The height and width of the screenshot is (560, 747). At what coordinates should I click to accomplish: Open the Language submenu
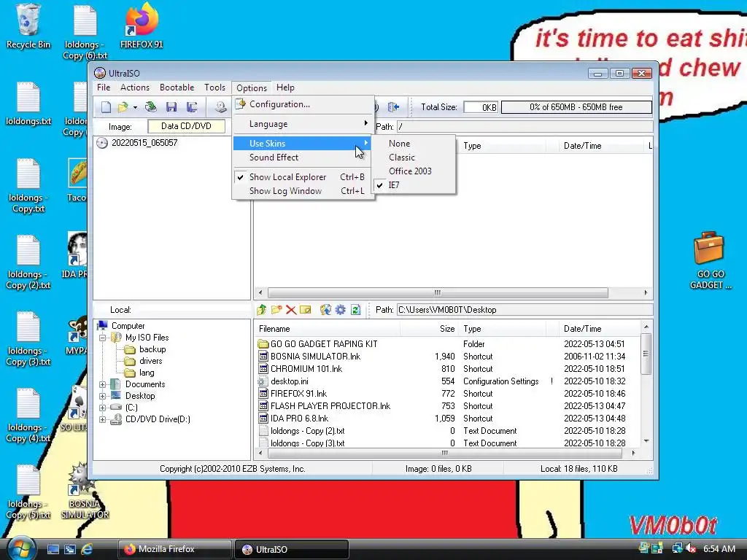tap(303, 124)
